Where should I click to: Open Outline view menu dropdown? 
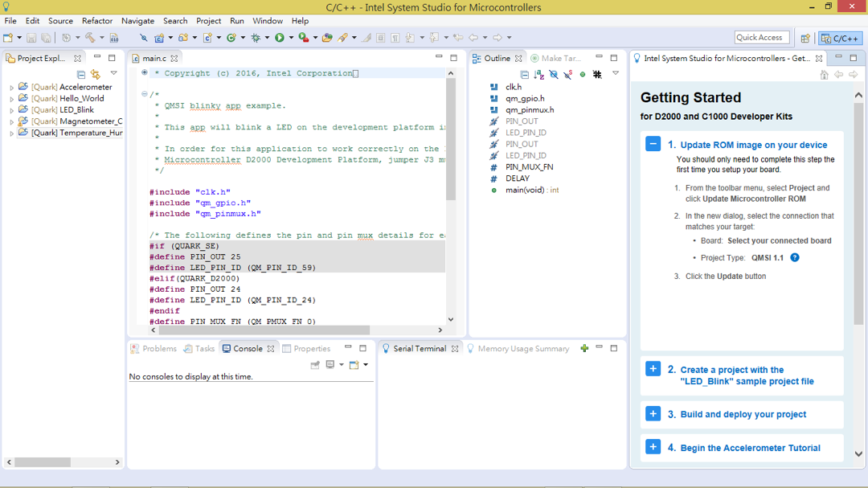(615, 73)
